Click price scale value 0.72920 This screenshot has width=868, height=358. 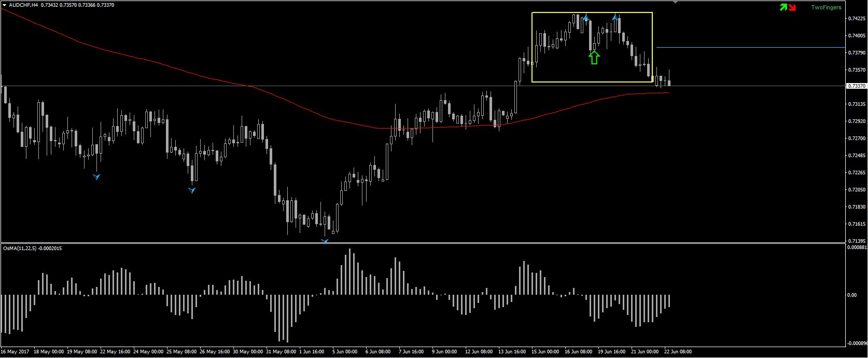(856, 121)
